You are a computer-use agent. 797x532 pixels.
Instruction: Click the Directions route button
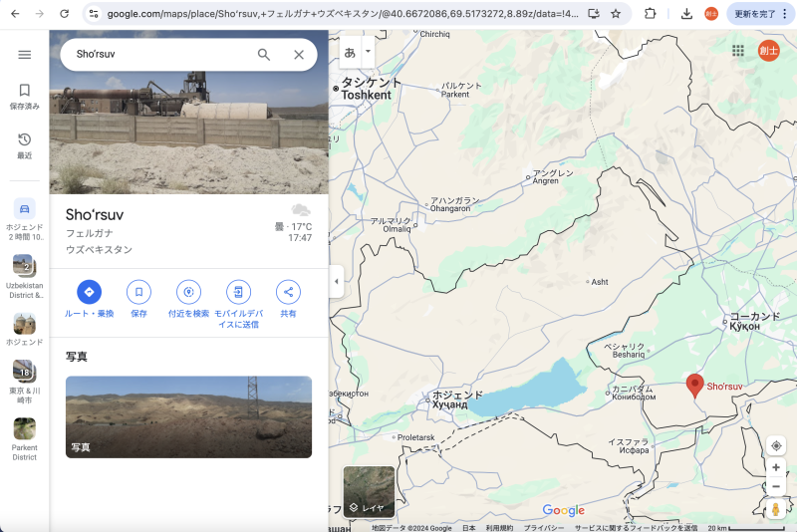point(89,292)
